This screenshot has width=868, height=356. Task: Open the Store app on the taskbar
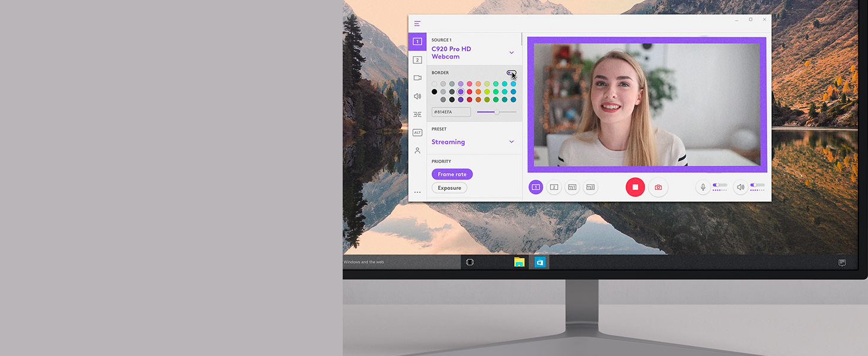pos(540,262)
